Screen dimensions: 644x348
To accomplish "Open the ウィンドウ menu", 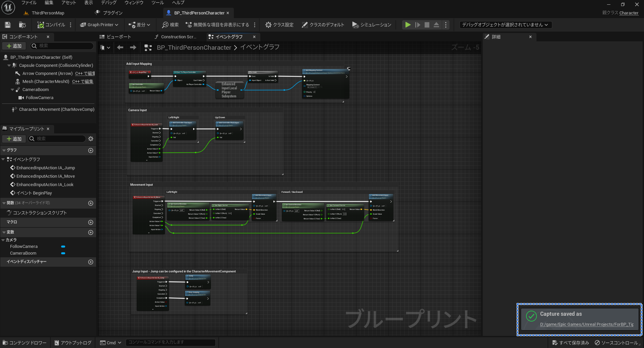I will 134,3.
